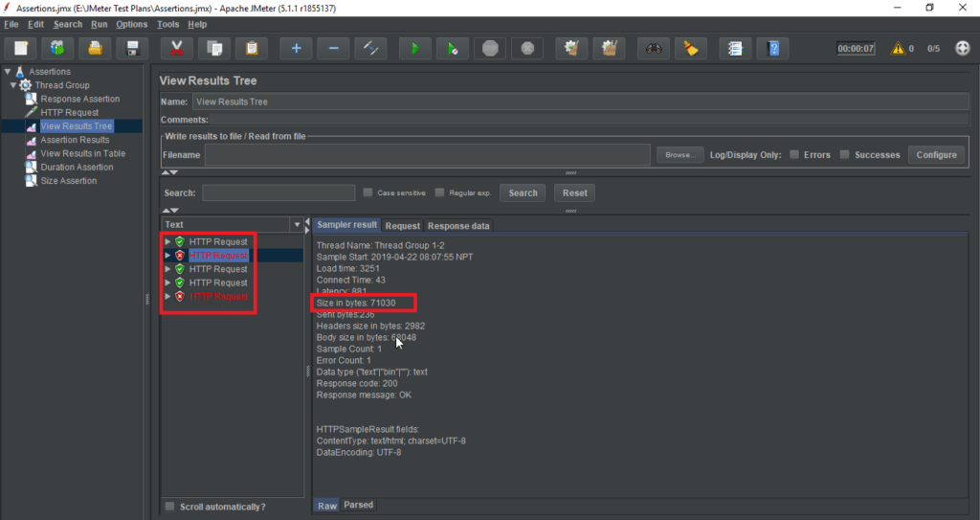Click the Browse... button
Image resolution: width=980 pixels, height=520 pixels.
point(680,155)
